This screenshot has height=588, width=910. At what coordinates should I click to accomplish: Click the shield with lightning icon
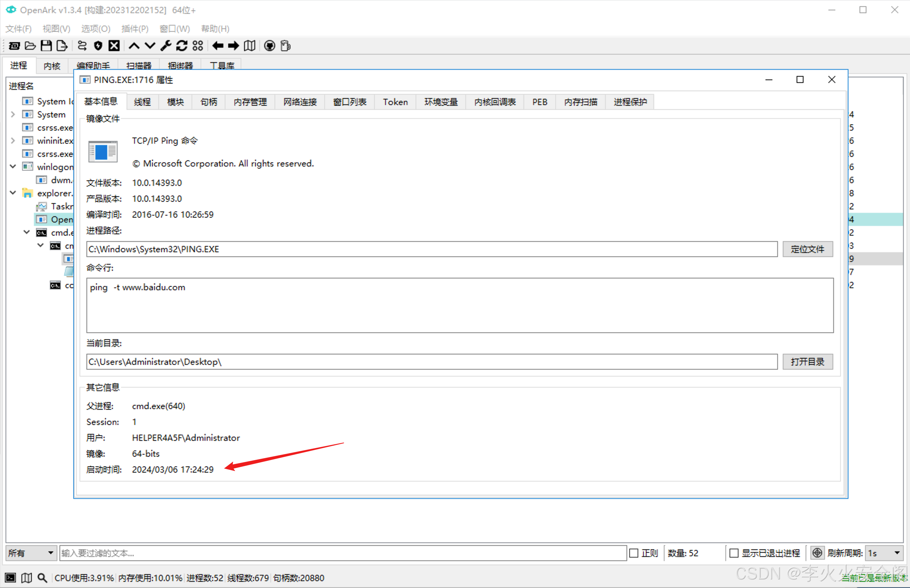pyautogui.click(x=98, y=46)
